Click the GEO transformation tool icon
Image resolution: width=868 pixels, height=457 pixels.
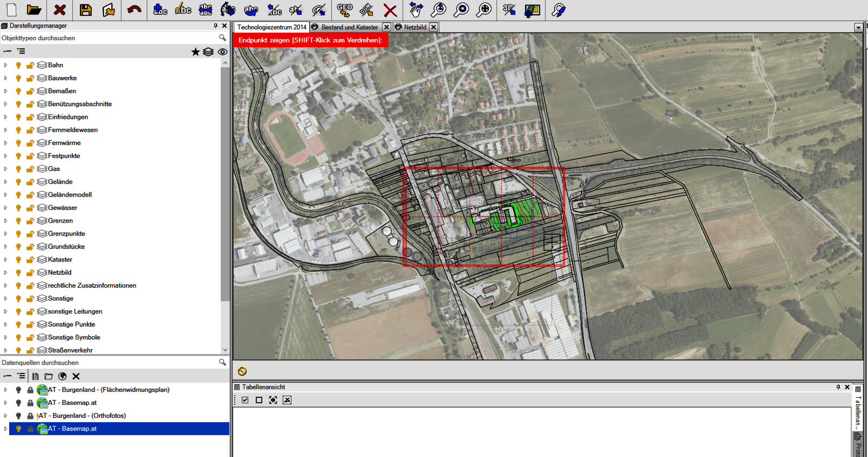click(344, 10)
